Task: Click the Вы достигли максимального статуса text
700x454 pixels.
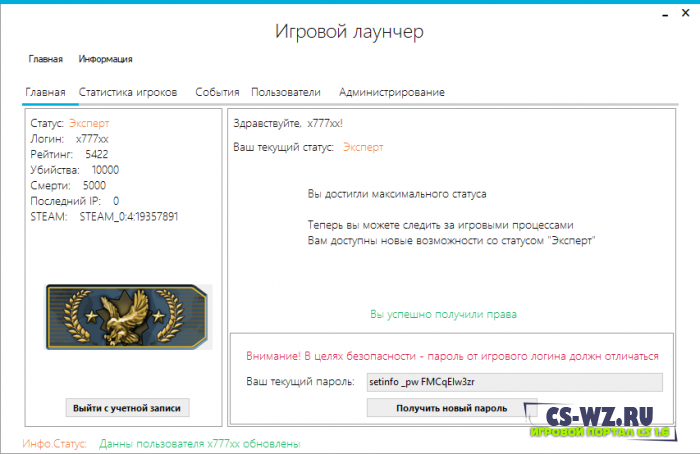Action: point(397,194)
